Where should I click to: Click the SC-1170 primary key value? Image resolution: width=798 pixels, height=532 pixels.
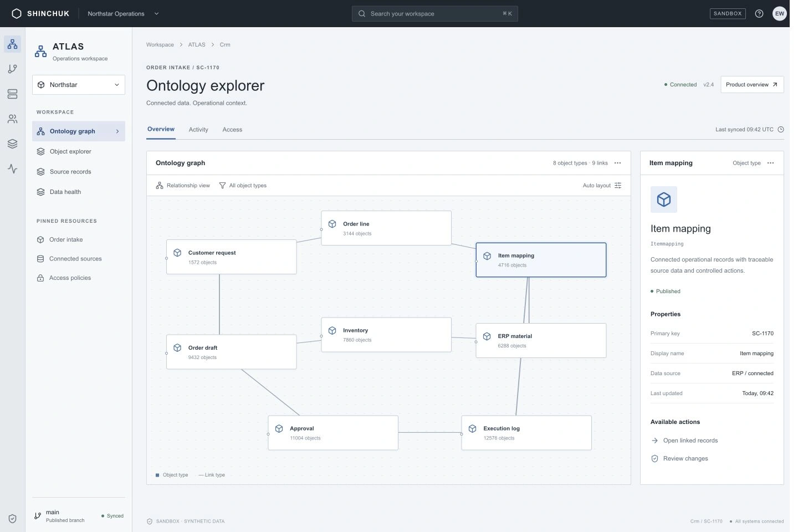763,334
